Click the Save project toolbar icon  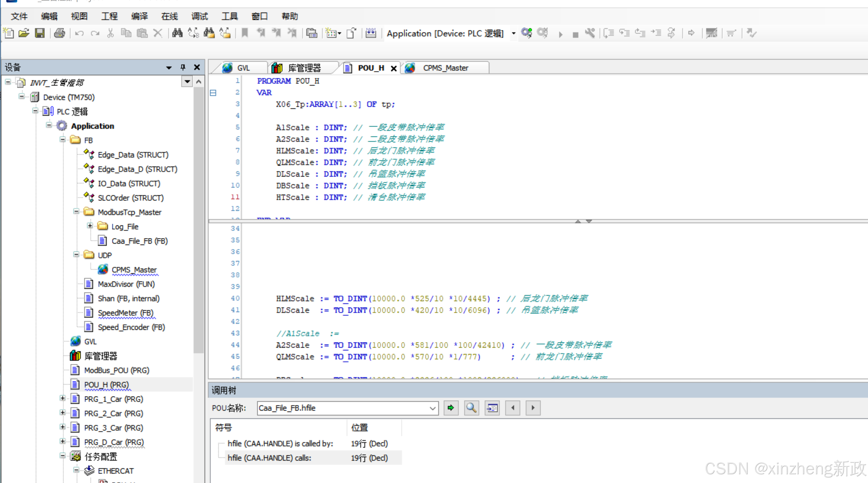(x=40, y=33)
